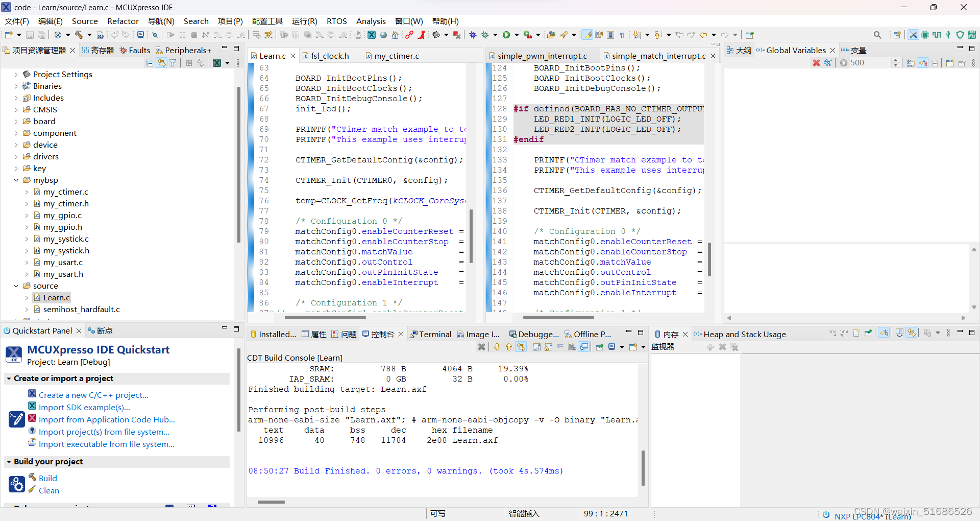Image resolution: width=980 pixels, height=521 pixels.
Task: Open the Run button dropdown arrow
Action: pyautogui.click(x=517, y=34)
